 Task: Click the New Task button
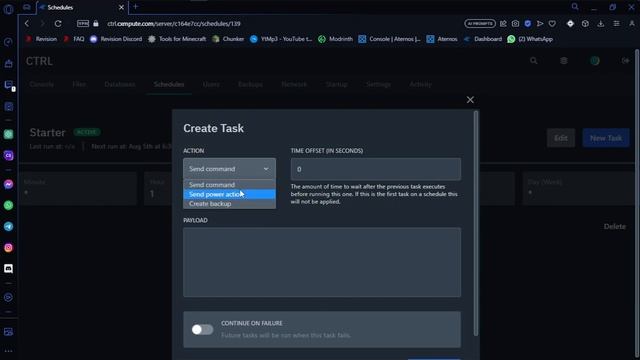pos(606,138)
